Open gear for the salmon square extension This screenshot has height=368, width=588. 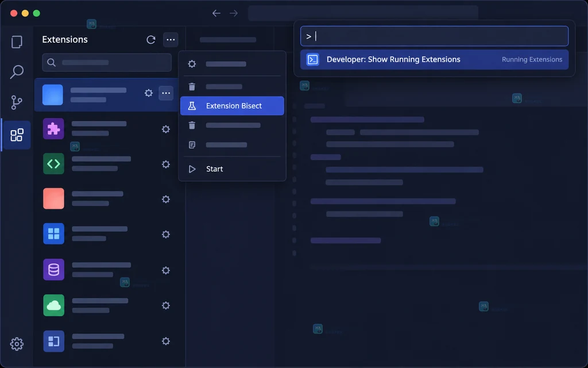tap(166, 200)
